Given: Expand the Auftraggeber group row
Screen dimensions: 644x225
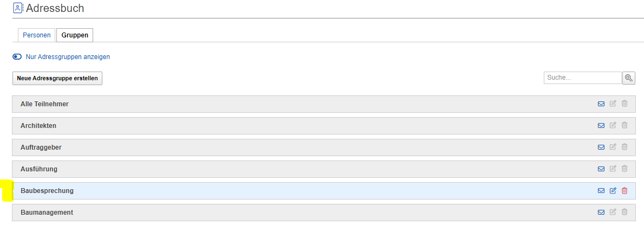Looking at the screenshot, I should pyautogui.click(x=41, y=147).
